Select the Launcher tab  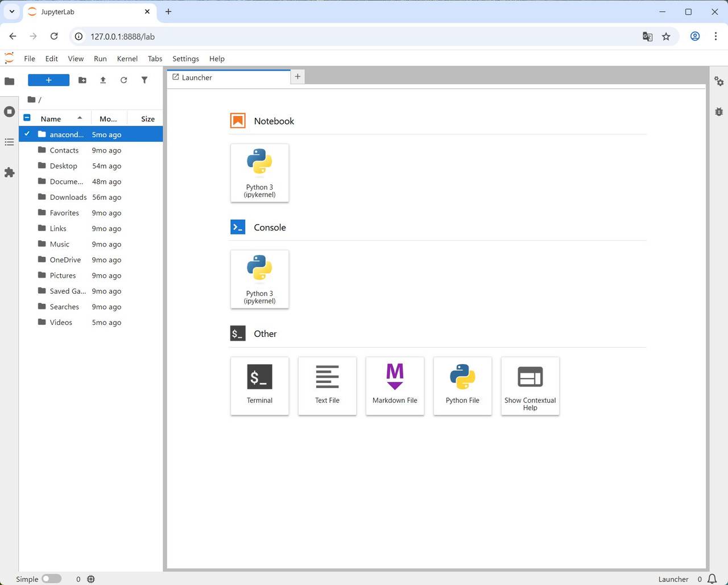(229, 77)
